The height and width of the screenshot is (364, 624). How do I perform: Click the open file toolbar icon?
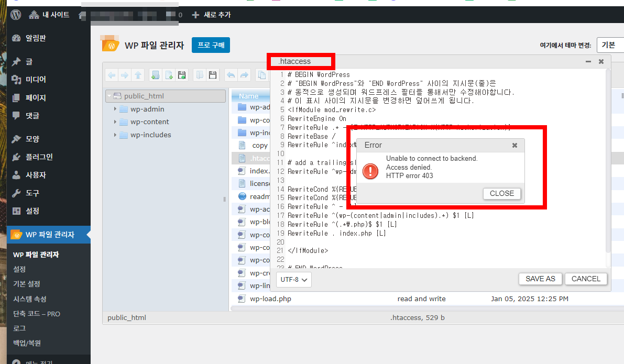(x=200, y=75)
